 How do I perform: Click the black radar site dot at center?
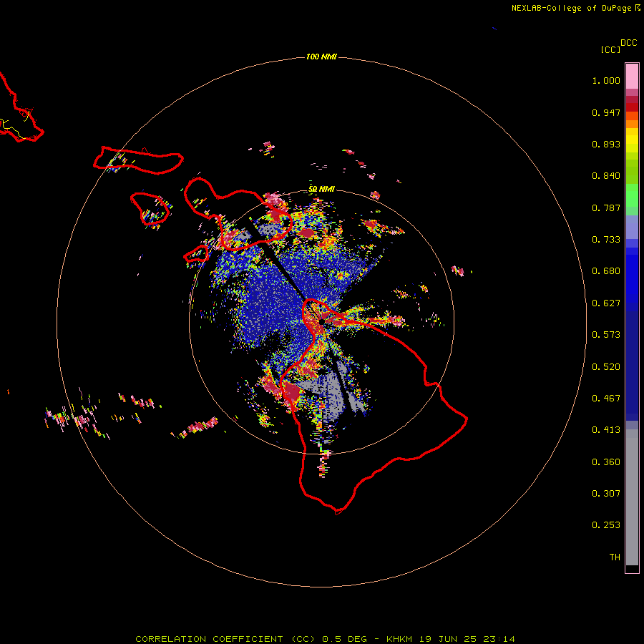click(321, 321)
